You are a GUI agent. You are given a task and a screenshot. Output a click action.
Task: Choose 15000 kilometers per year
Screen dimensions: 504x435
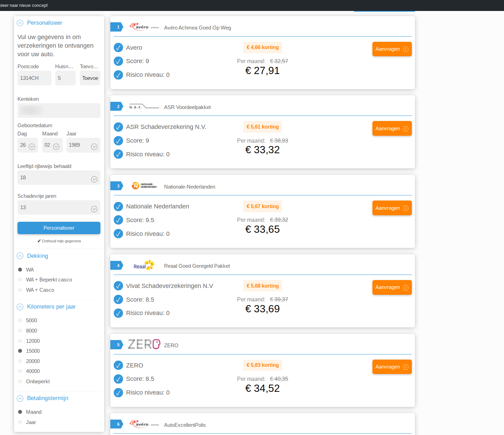point(20,351)
